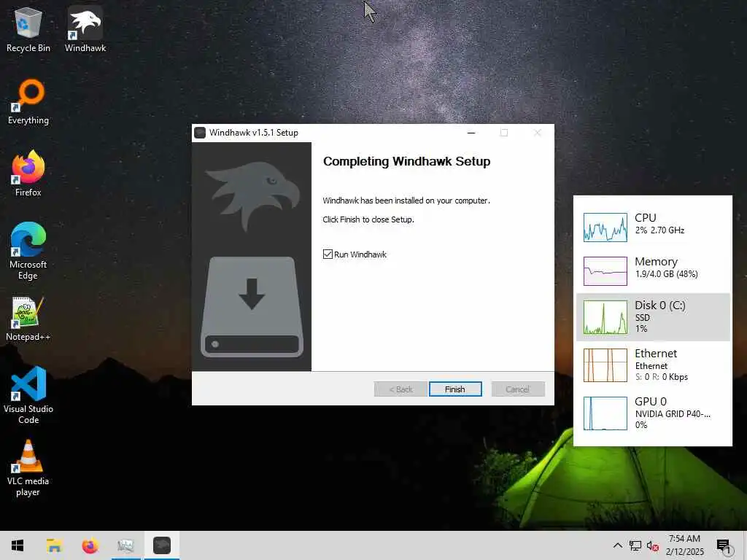Open Microsoft Edge desktop shortcut
The width and height of the screenshot is (747, 560).
(28, 251)
